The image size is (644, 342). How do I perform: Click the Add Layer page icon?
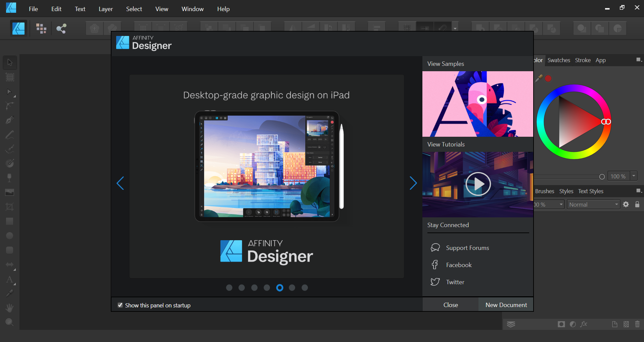(615, 324)
